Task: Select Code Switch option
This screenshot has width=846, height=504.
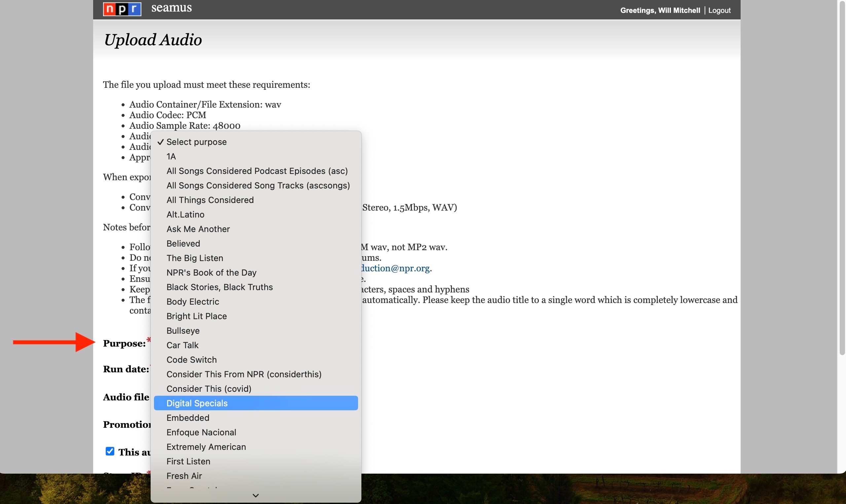Action: coord(256,360)
